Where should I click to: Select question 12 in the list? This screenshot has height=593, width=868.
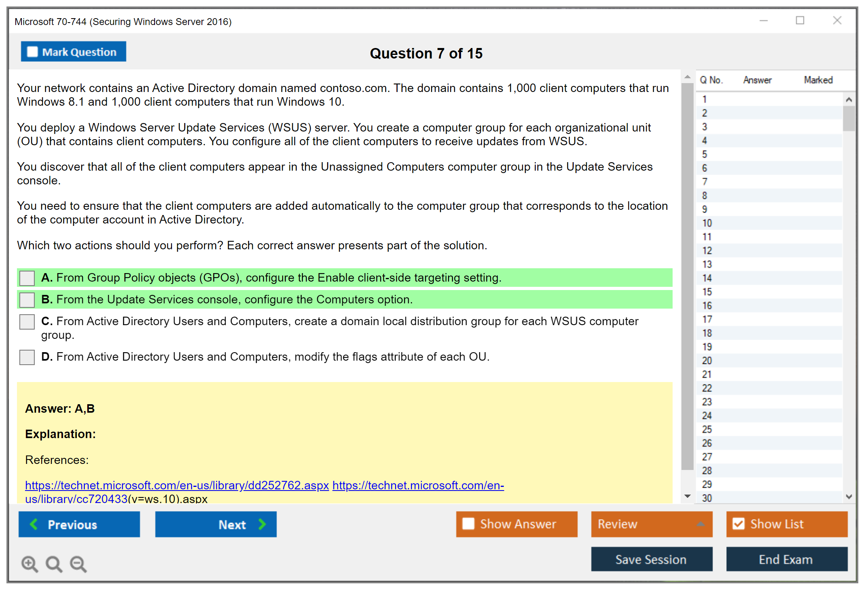point(707,251)
